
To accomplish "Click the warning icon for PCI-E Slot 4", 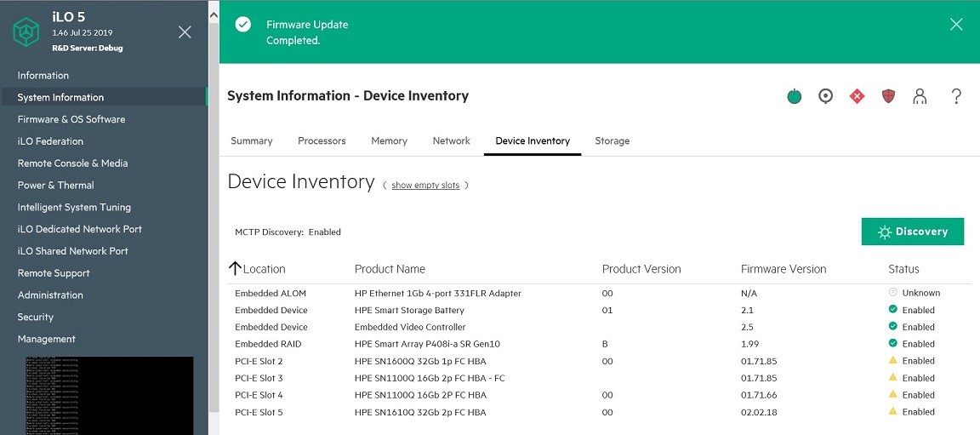I will pos(892,394).
